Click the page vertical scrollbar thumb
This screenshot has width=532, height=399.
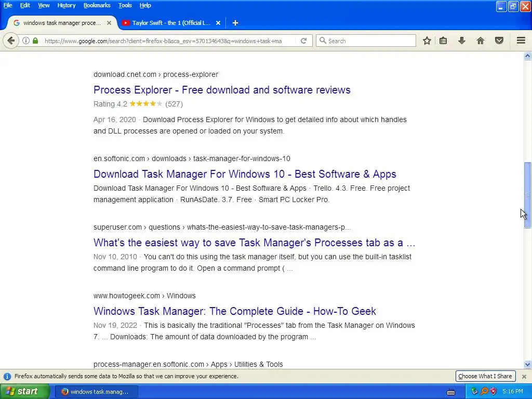coord(527,195)
